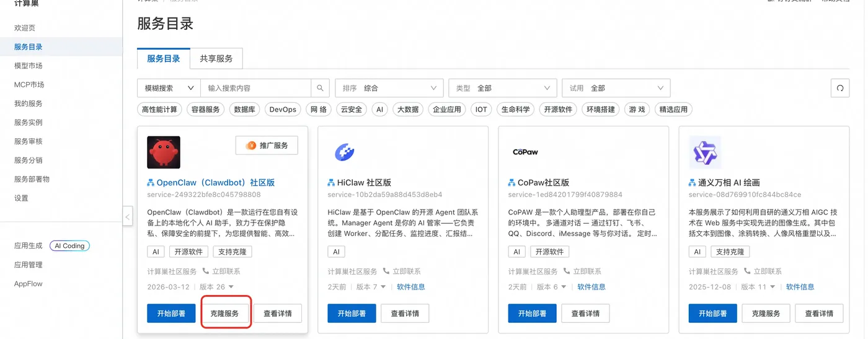Image resolution: width=868 pixels, height=339 pixels.
Task: Filter by 大数据 tag
Action: (407, 110)
